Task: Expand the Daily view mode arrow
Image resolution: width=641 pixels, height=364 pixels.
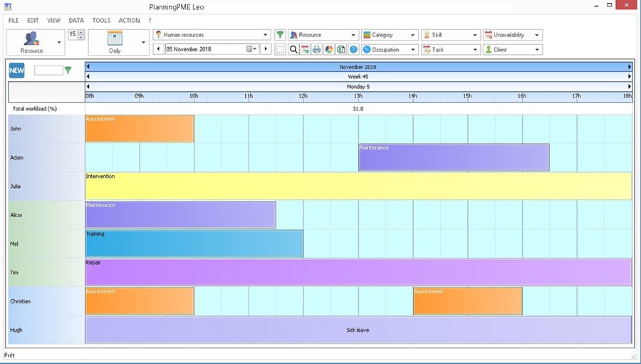Action: 143,42
